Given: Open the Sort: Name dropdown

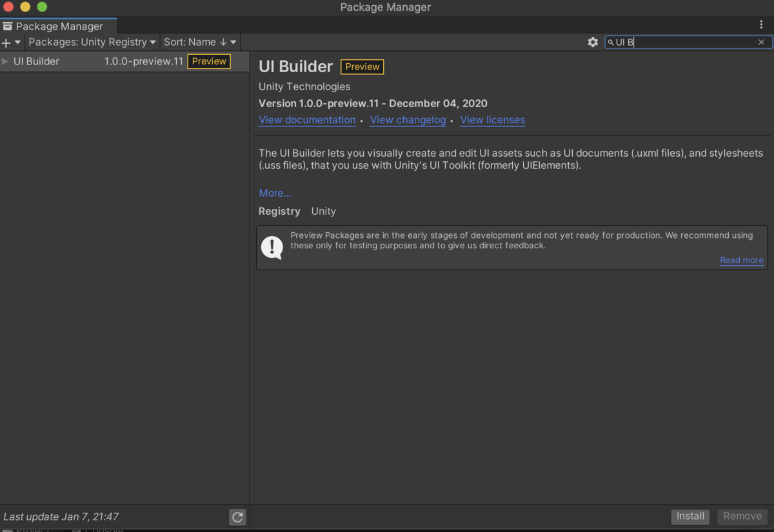Looking at the screenshot, I should tap(201, 43).
